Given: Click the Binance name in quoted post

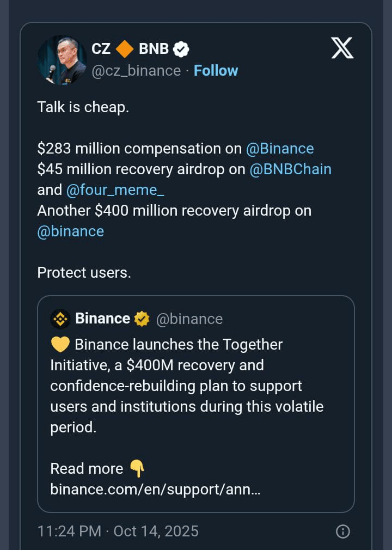Looking at the screenshot, I should point(102,319).
